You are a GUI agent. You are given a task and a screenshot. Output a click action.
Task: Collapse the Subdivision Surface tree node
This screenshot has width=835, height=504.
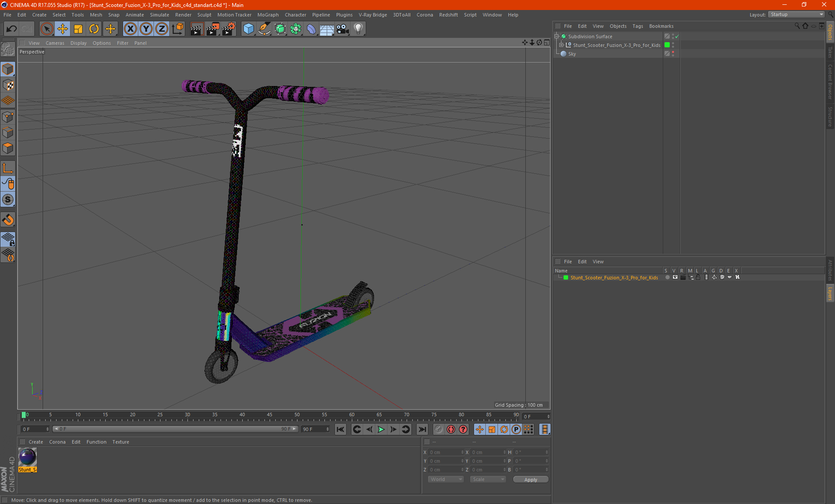click(x=556, y=36)
